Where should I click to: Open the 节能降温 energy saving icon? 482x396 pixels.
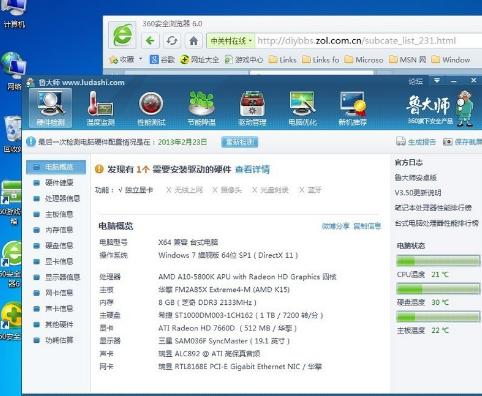pos(201,109)
